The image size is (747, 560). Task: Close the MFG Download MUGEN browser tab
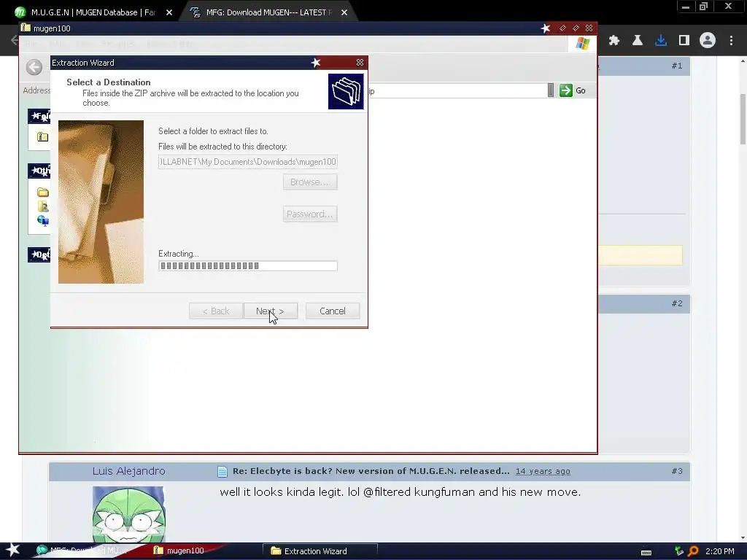[x=344, y=12]
